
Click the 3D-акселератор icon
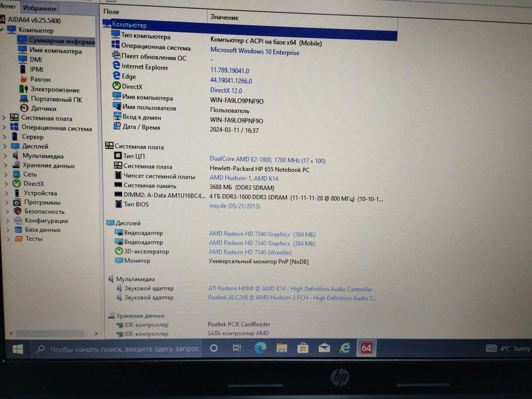point(119,251)
